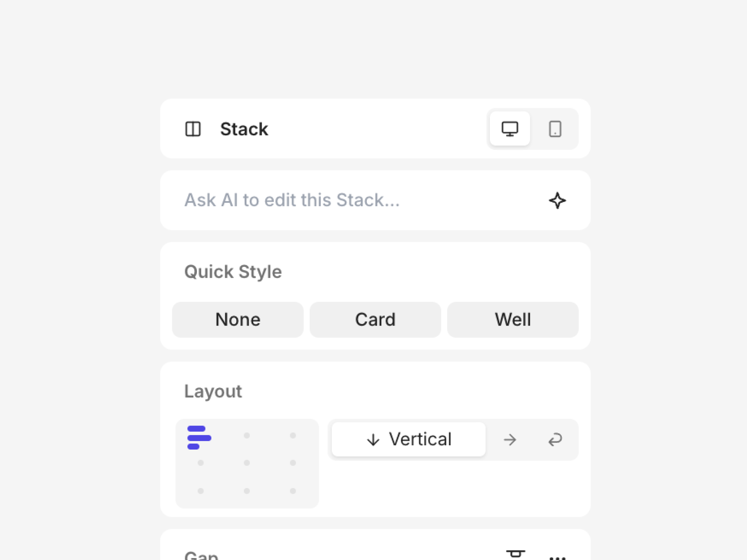Select the desktop monitor icon
Image resolution: width=747 pixels, height=560 pixels.
(510, 129)
